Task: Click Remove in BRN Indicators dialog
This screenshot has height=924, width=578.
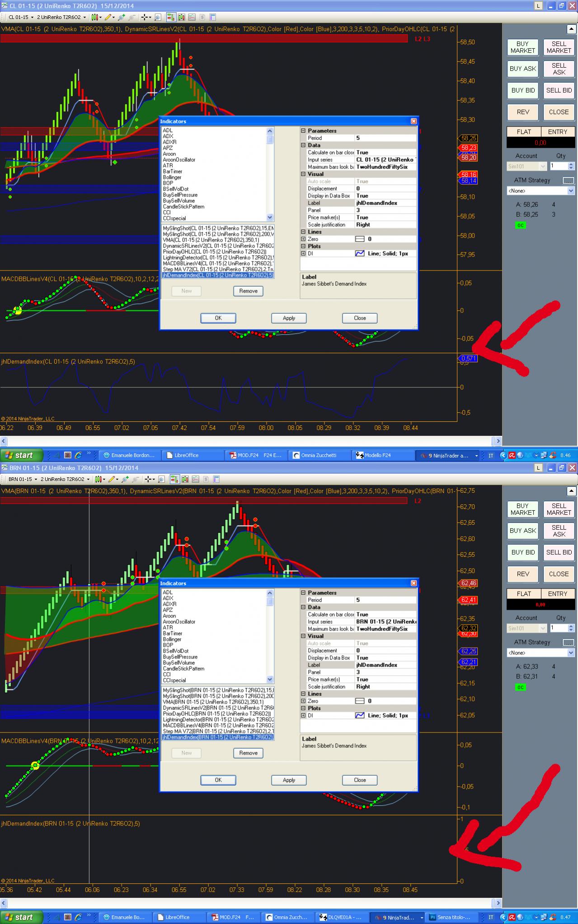Action: pyautogui.click(x=248, y=753)
